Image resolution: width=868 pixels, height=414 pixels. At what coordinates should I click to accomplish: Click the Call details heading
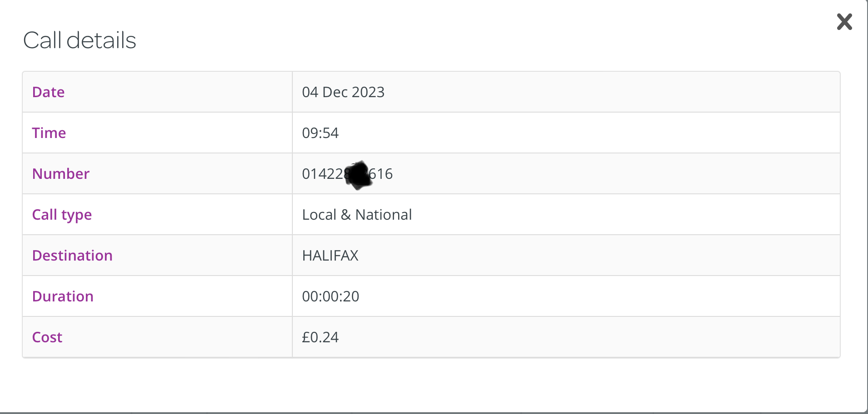coord(79,40)
